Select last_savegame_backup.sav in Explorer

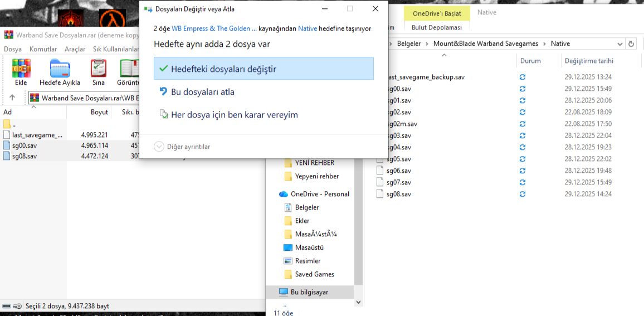(x=425, y=77)
